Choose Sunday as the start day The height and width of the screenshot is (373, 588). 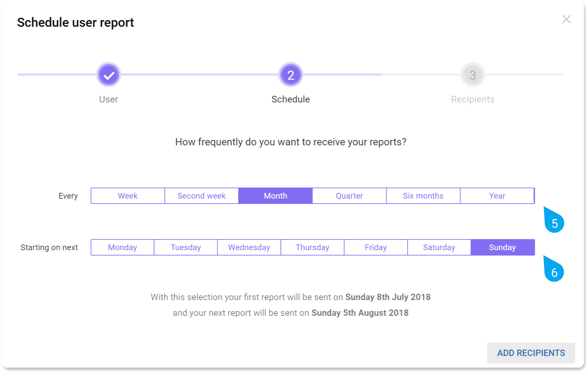503,247
